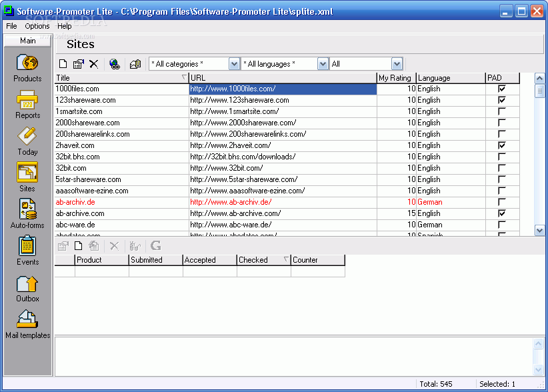The width and height of the screenshot is (548, 392).
Task: Click the G icon in lower toolbar
Action: [155, 245]
